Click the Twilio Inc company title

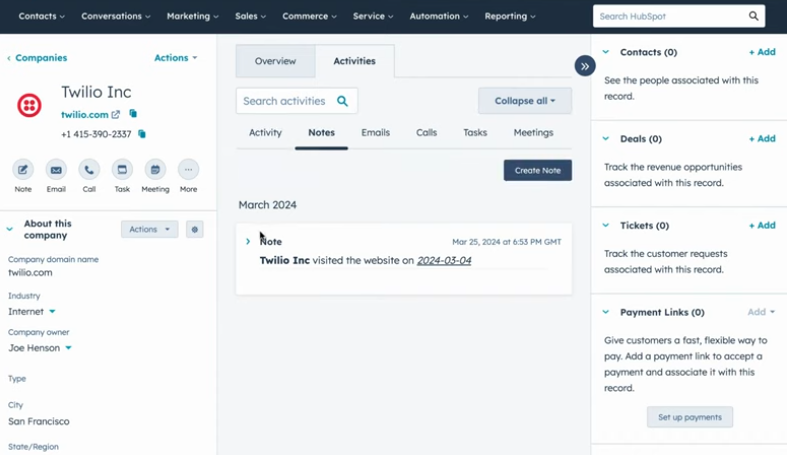click(96, 92)
